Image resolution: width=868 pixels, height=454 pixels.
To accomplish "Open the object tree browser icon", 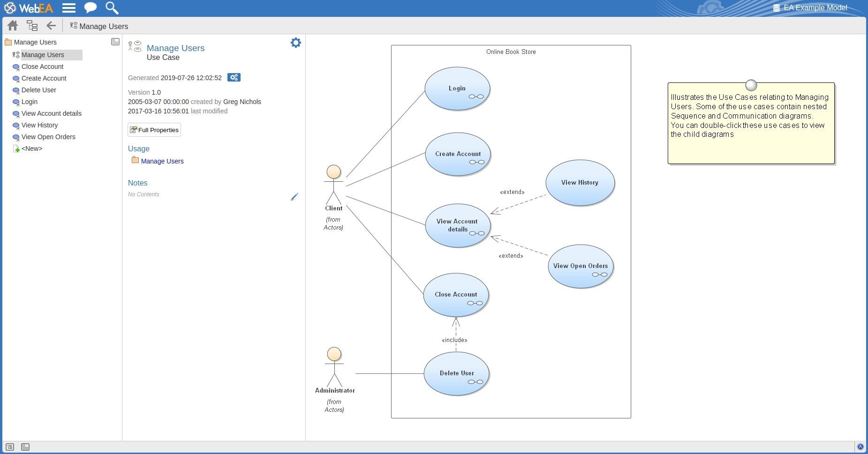I will (32, 26).
